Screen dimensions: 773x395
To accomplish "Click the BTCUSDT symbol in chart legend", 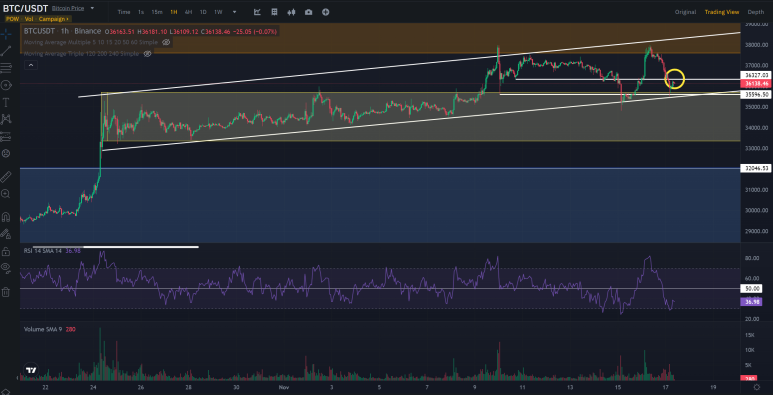I will [39, 32].
